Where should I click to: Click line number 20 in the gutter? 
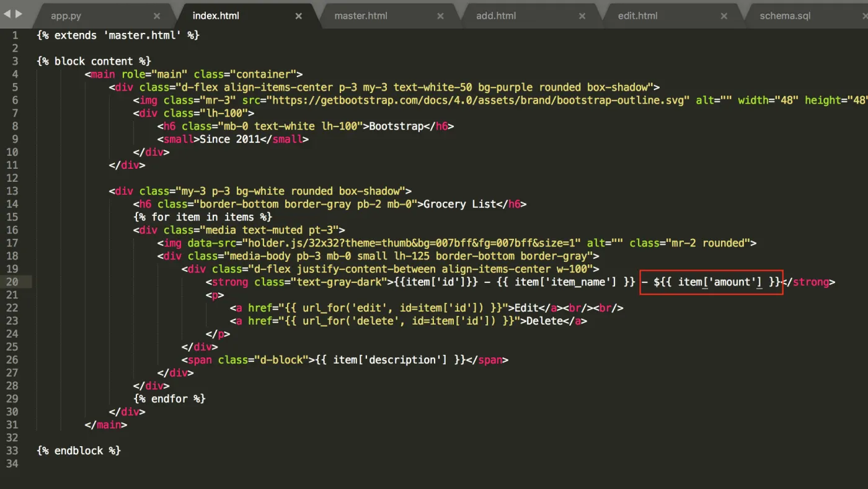coord(12,282)
